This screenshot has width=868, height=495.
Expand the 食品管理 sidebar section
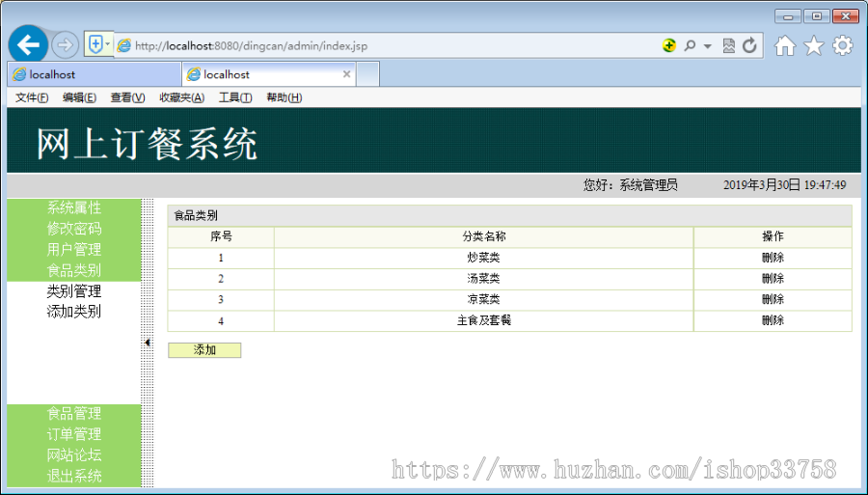pos(73,413)
